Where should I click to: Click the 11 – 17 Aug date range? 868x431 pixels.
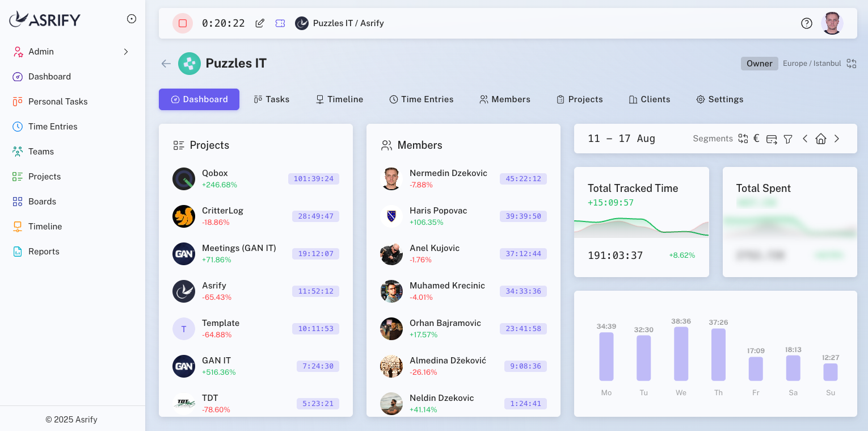[622, 139]
